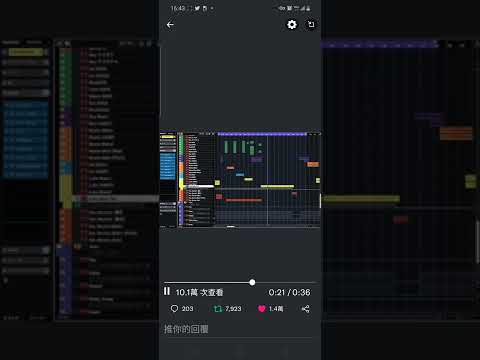The height and width of the screenshot is (360, 480).
Task: Unlike the post via pink heart icon
Action: point(262,309)
